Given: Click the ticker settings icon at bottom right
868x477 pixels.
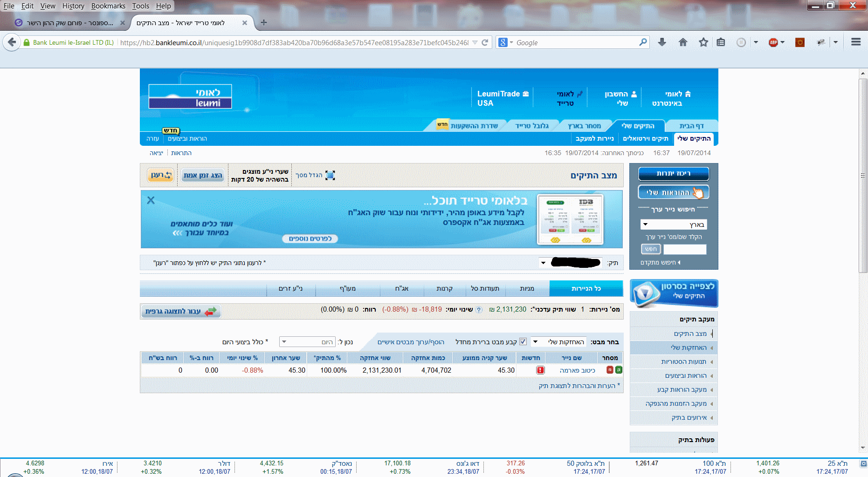Looking at the screenshot, I should pyautogui.click(x=863, y=464).
